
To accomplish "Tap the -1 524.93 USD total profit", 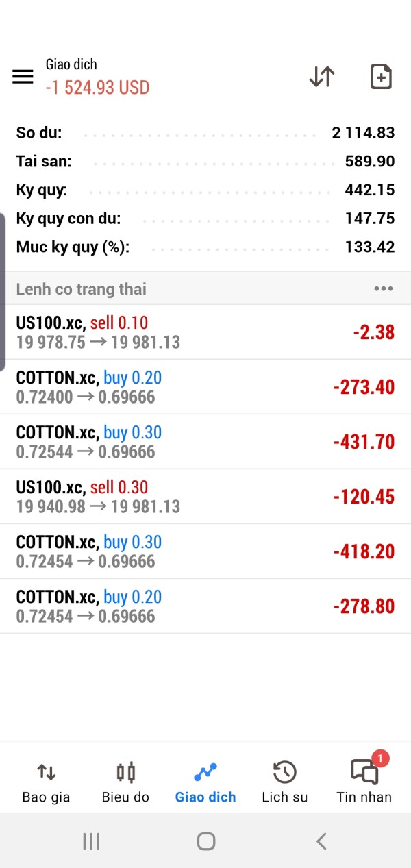I will point(97,88).
